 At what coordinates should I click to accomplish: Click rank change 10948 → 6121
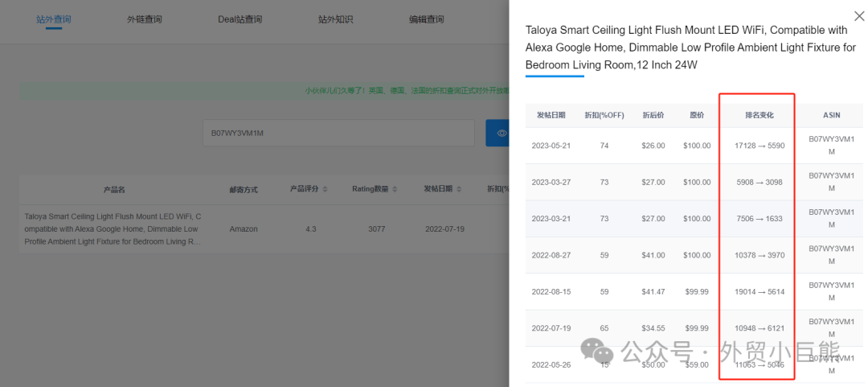click(x=759, y=328)
